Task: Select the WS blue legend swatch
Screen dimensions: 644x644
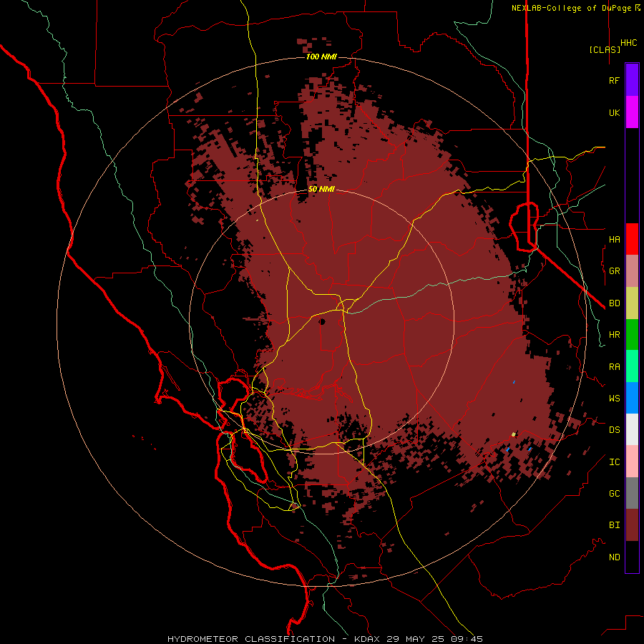Action: click(632, 398)
